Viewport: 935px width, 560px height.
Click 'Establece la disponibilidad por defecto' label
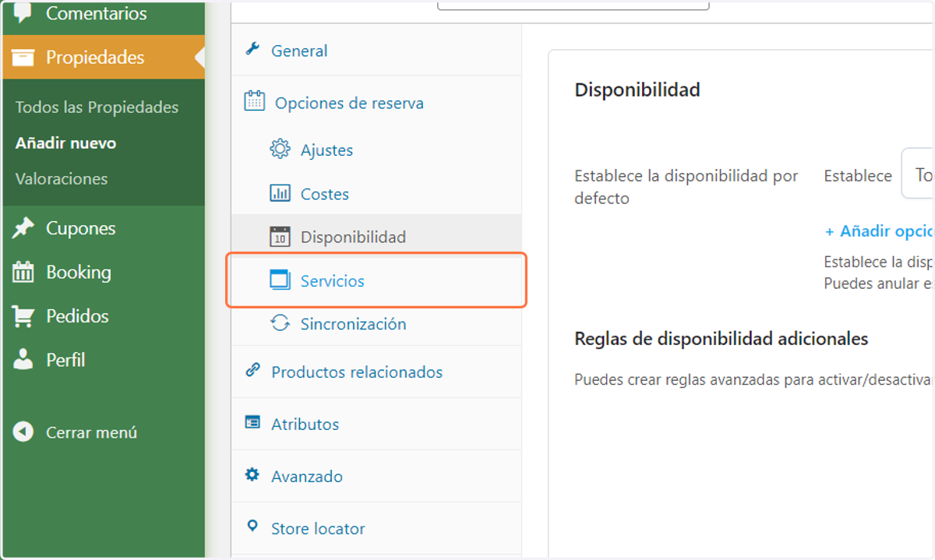pyautogui.click(x=686, y=187)
